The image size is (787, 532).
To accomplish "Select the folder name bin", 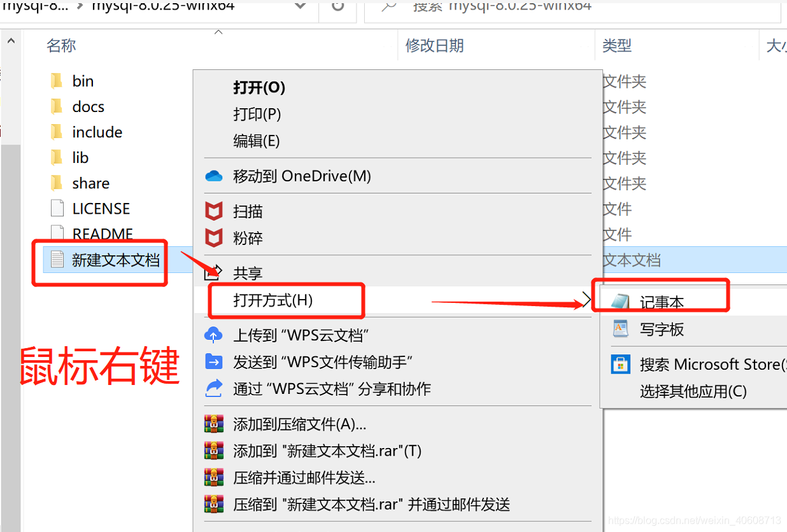I will coord(83,81).
